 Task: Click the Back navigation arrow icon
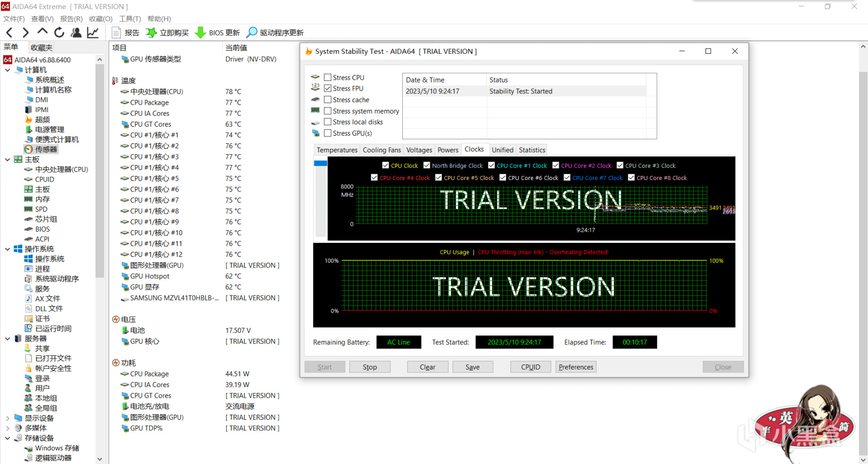[x=10, y=33]
